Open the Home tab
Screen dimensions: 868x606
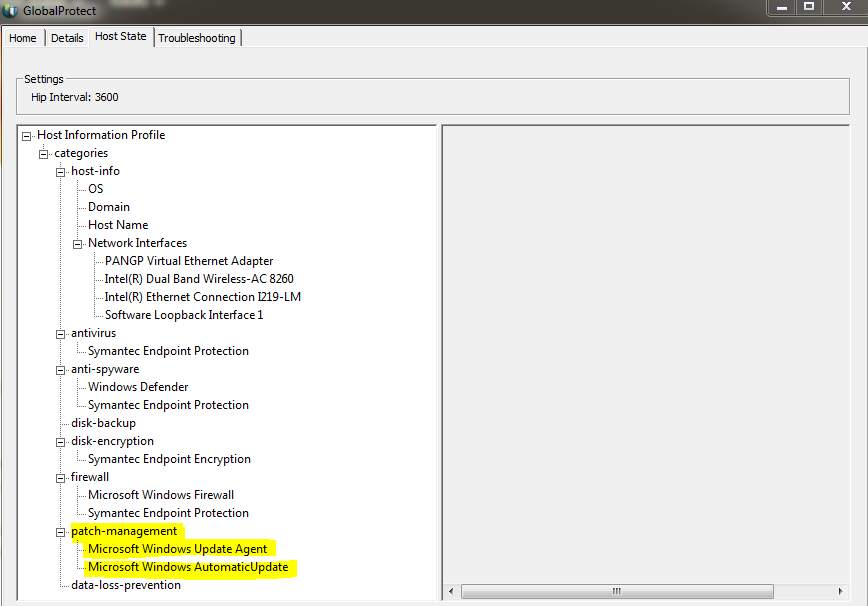23,38
